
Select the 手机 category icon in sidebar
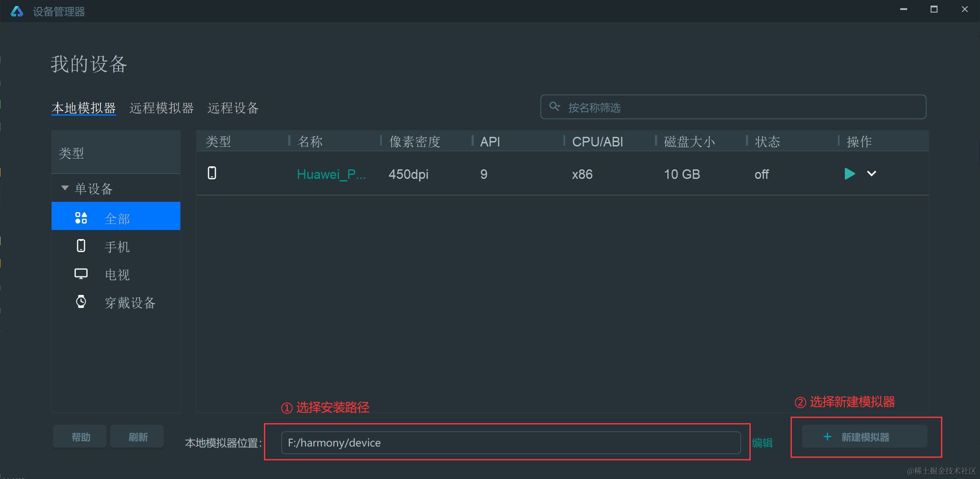point(81,246)
